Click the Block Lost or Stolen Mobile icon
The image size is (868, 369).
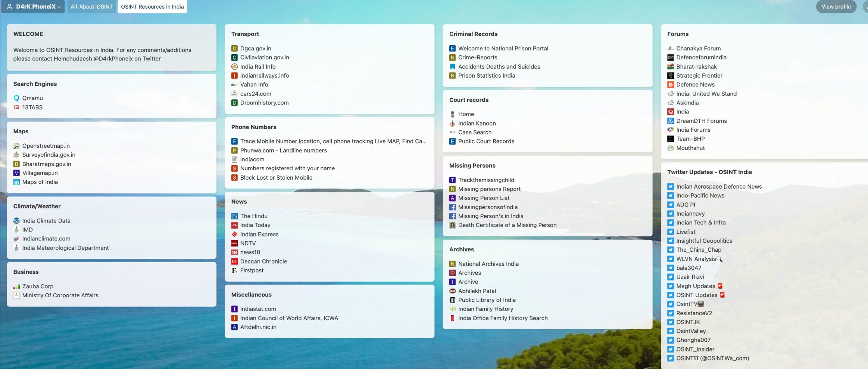[234, 178]
